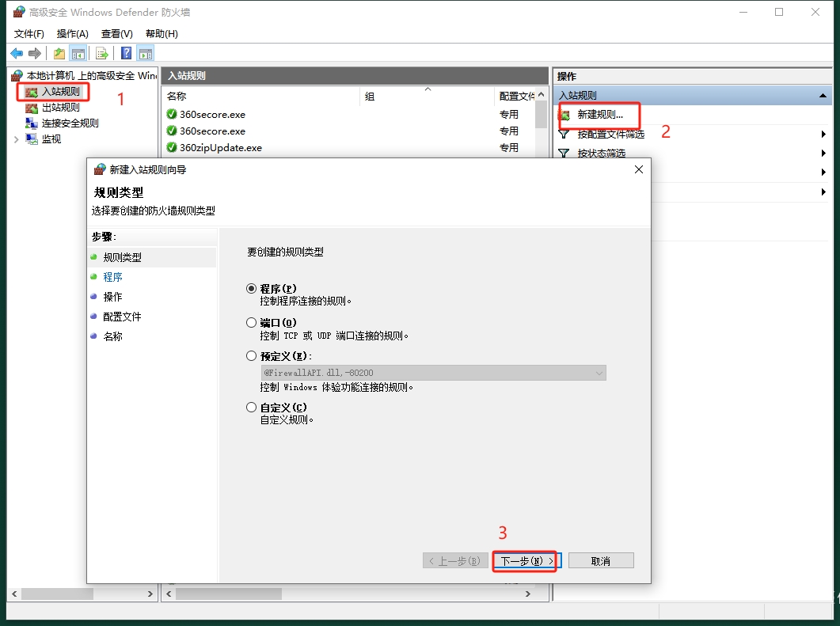Viewport: 840px width, 626px height.
Task: Toggle the console tree pane toolbar icon
Action: (x=78, y=53)
